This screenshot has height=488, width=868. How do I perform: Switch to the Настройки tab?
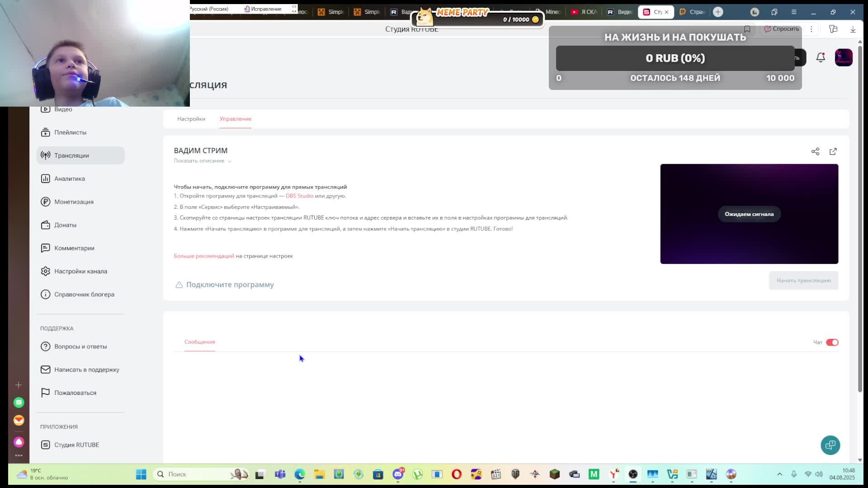pos(191,119)
